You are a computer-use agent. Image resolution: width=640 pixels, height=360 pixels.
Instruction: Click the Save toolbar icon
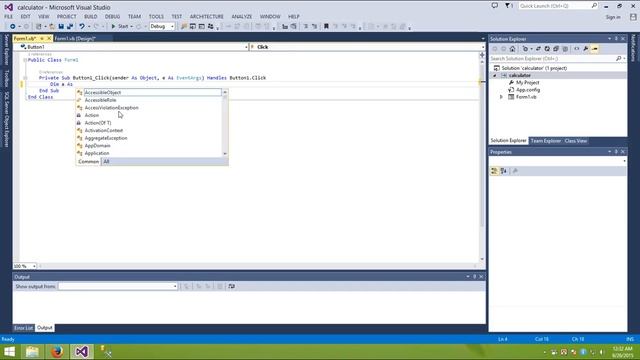coord(61,26)
